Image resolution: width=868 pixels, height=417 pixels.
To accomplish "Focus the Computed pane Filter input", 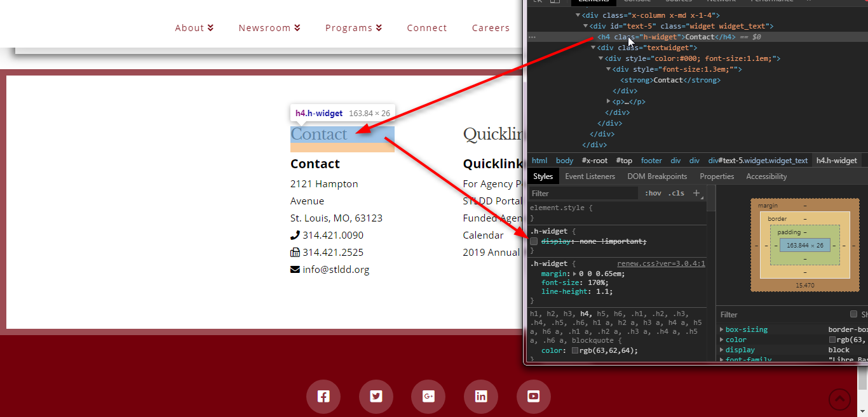I will pyautogui.click(x=782, y=314).
